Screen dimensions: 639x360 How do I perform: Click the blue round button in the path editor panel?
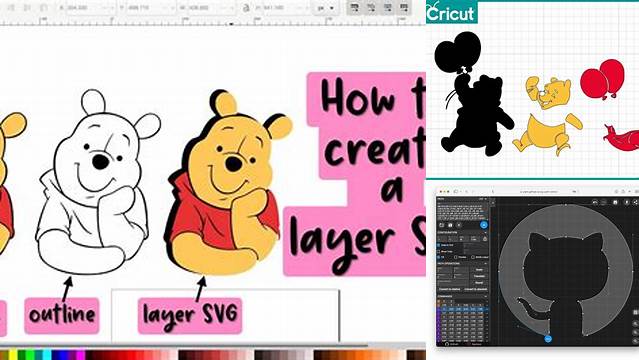[484, 225]
